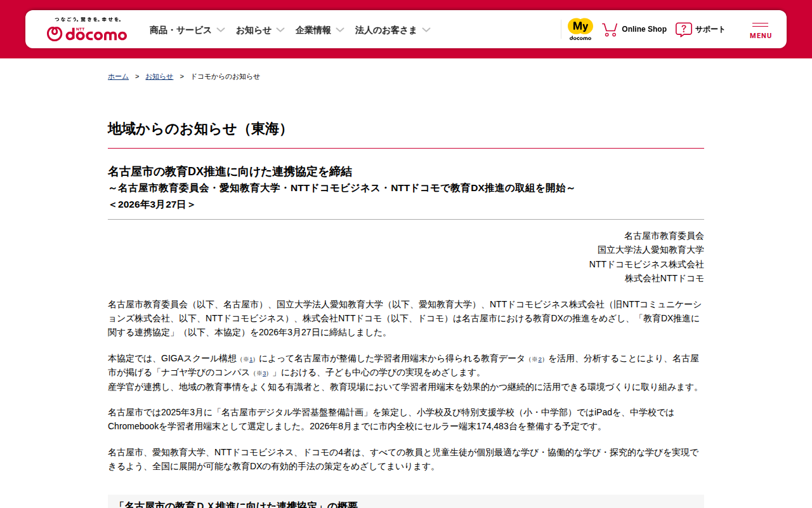
Task: Click the Online Shop cart icon
Action: 610,29
